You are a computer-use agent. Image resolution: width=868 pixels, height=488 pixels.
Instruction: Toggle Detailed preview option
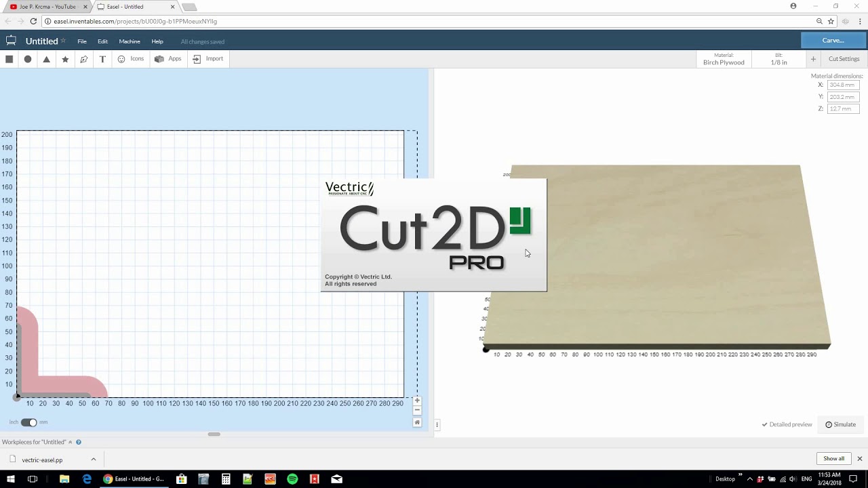[x=787, y=424]
